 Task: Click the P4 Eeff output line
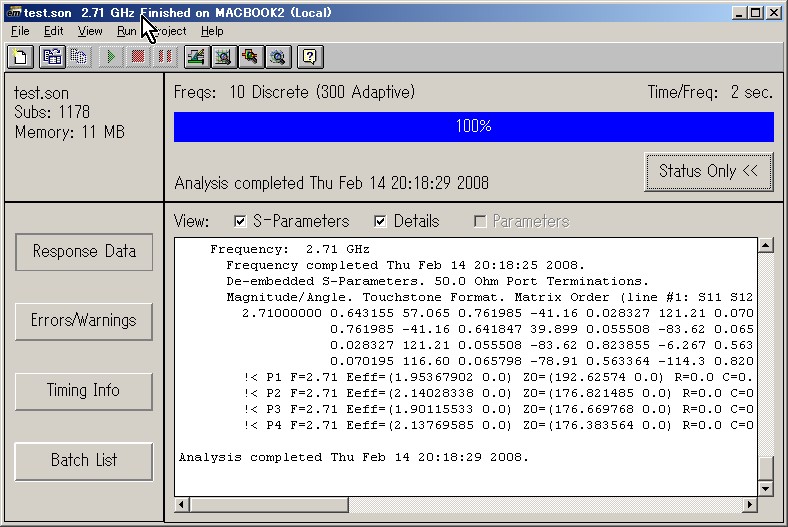coord(499,426)
